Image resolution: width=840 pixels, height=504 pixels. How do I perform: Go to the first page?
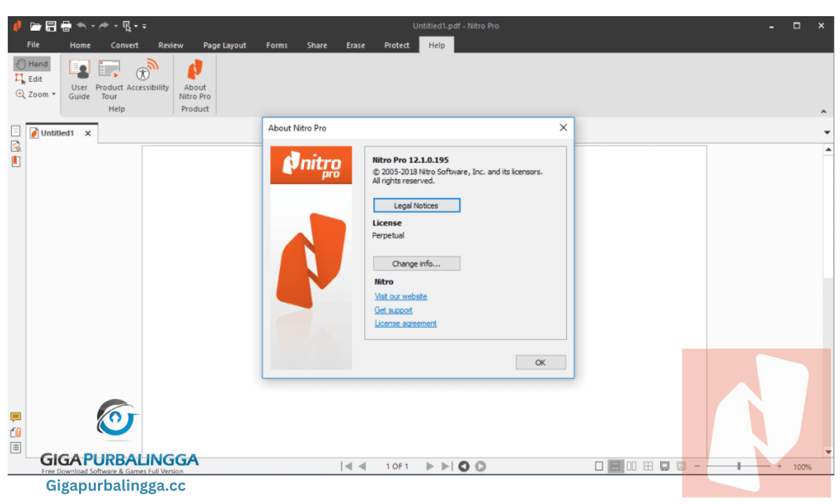[346, 466]
